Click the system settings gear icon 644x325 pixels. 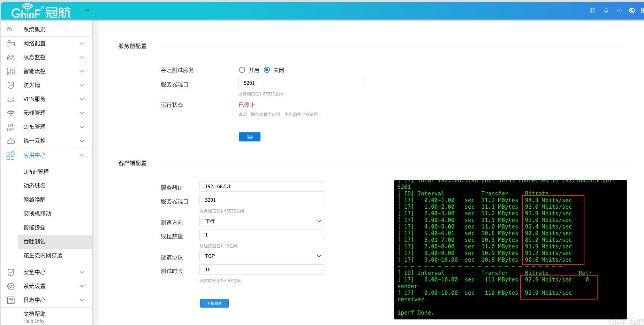(x=11, y=286)
